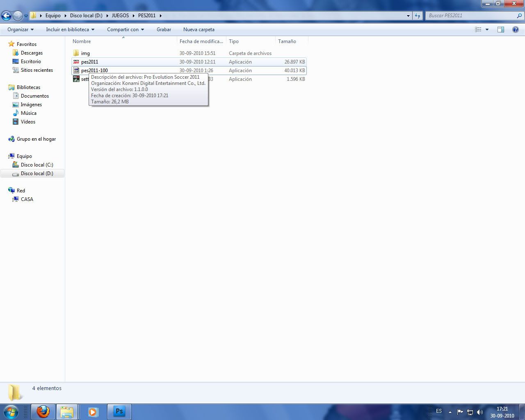This screenshot has width=525, height=420.
Task: Open the address bar history dropdown
Action: tap(408, 16)
